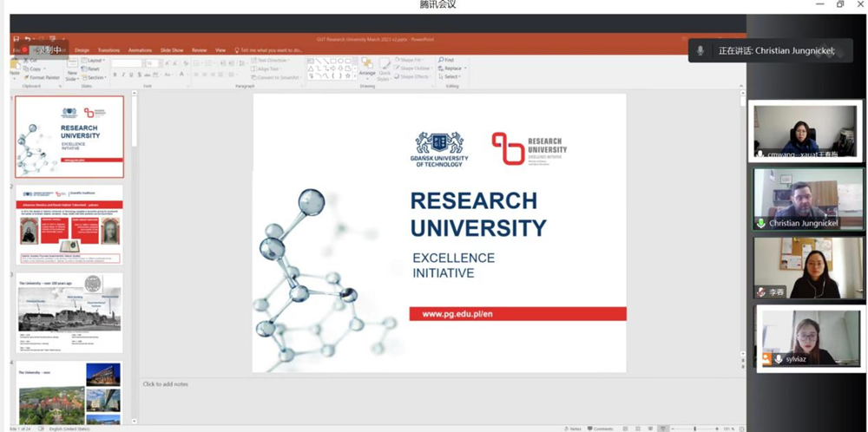Click the zoom slider handle

694,429
